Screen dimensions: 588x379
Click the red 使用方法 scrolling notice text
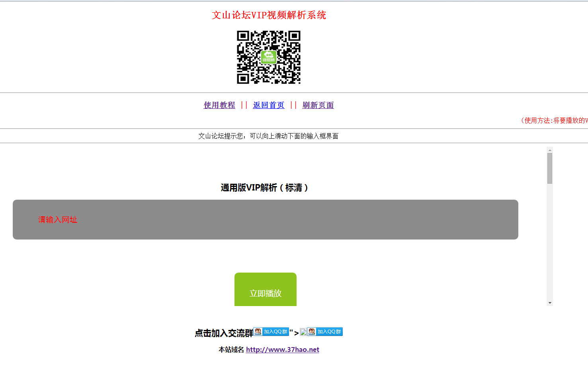point(555,120)
